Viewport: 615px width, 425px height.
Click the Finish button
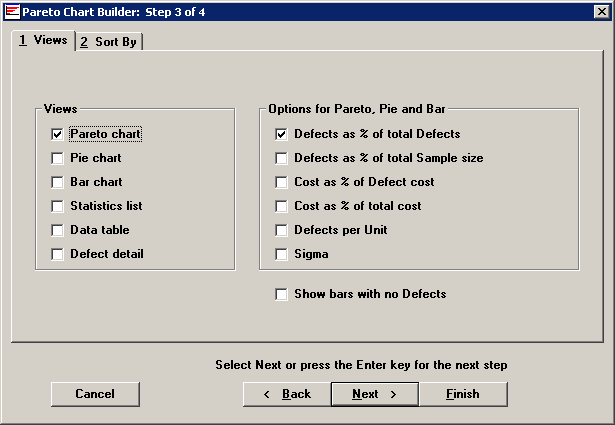point(463,394)
